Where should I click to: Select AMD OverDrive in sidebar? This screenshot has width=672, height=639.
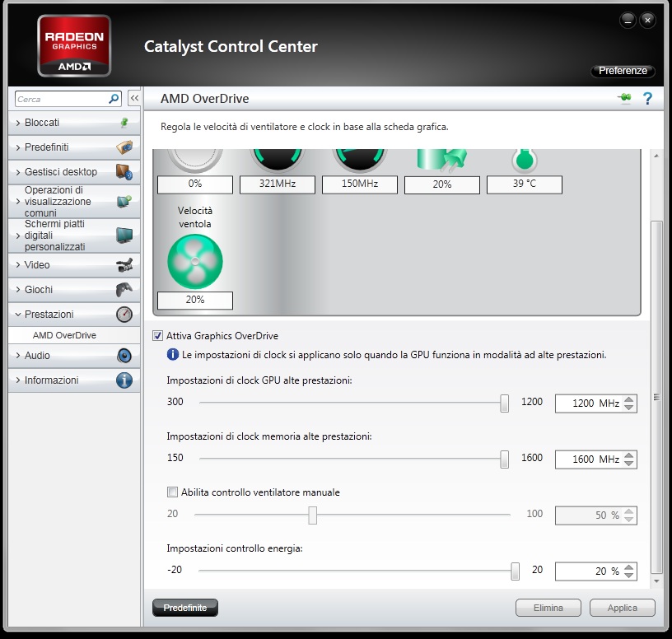pos(64,335)
